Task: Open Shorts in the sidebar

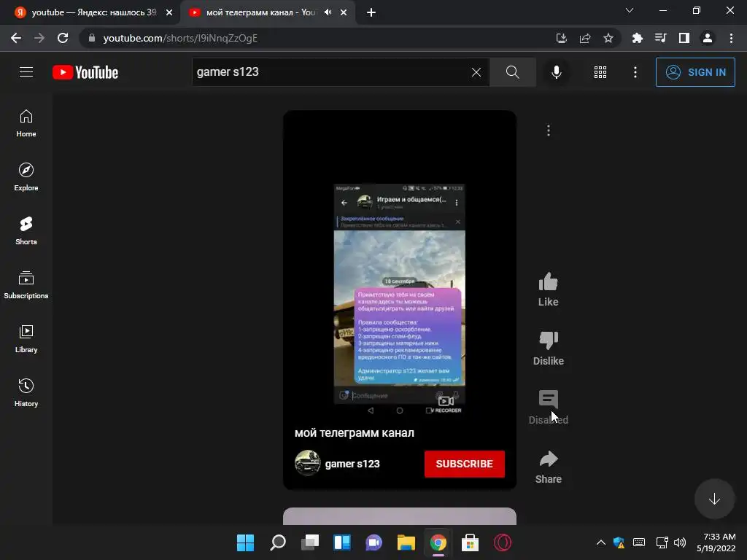Action: pos(26,231)
